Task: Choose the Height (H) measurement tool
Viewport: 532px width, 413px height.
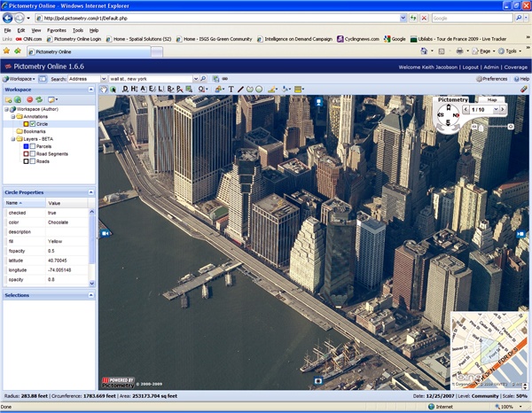Action: pos(134,89)
